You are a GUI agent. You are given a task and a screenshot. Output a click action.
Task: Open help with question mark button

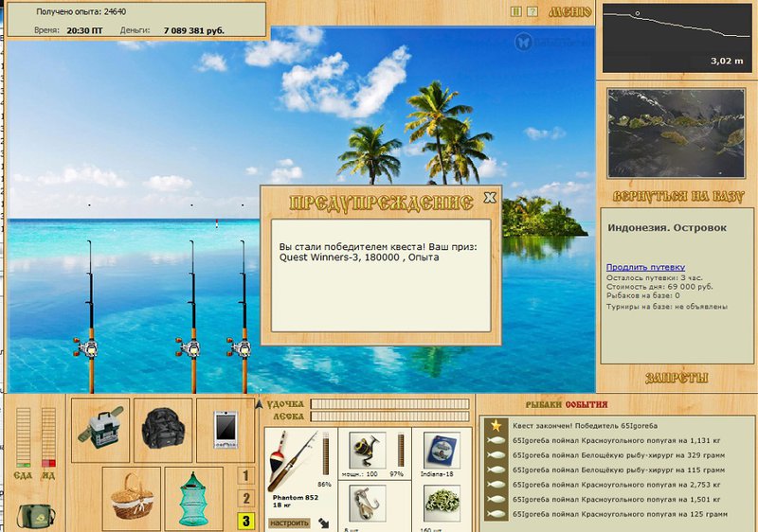[x=532, y=11]
